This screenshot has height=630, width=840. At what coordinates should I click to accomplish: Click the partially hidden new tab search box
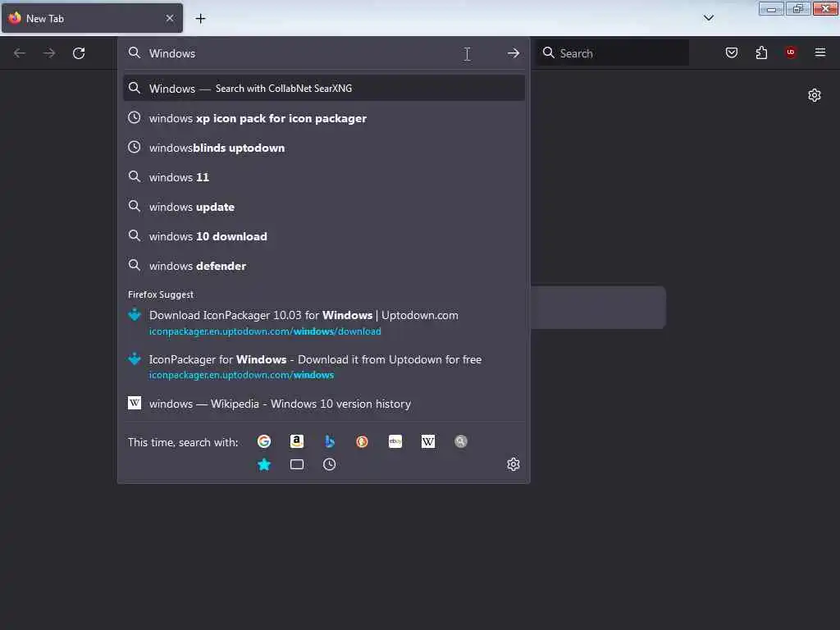coord(598,308)
